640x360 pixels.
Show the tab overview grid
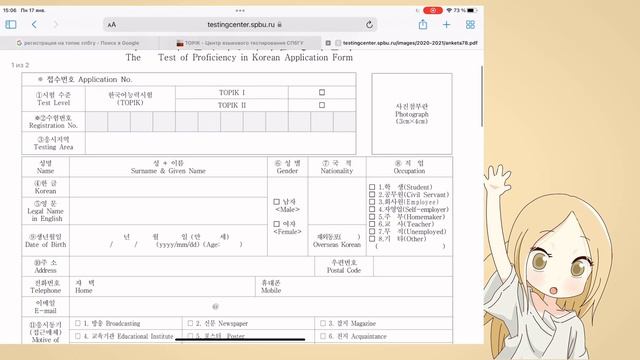470,24
